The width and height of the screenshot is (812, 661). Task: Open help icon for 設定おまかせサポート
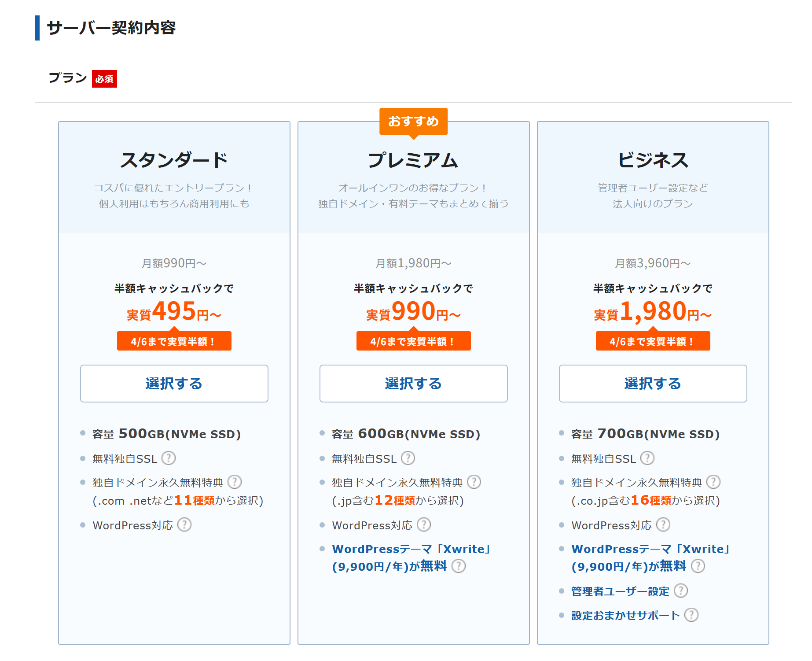(x=691, y=615)
